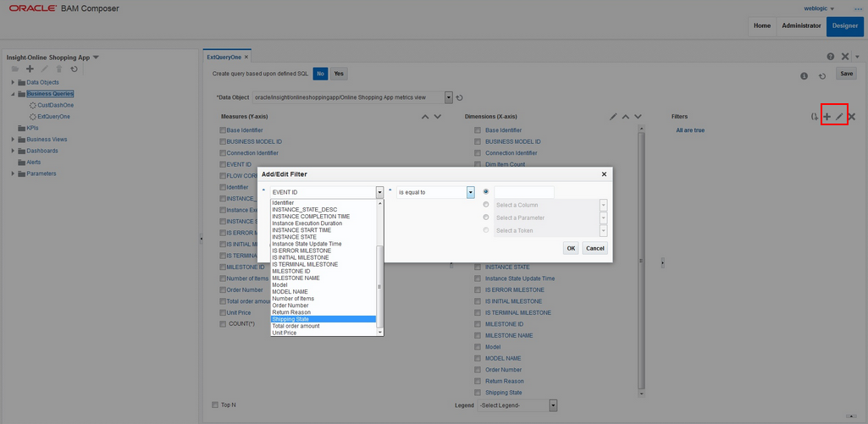Viewport: 868px width, 424px height.
Task: Check the Shipping State dimension checkbox
Action: (x=477, y=393)
